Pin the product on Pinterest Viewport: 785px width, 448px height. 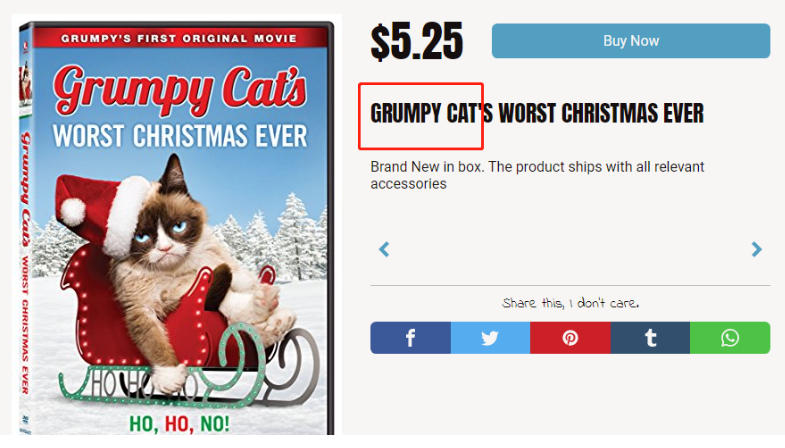click(570, 338)
